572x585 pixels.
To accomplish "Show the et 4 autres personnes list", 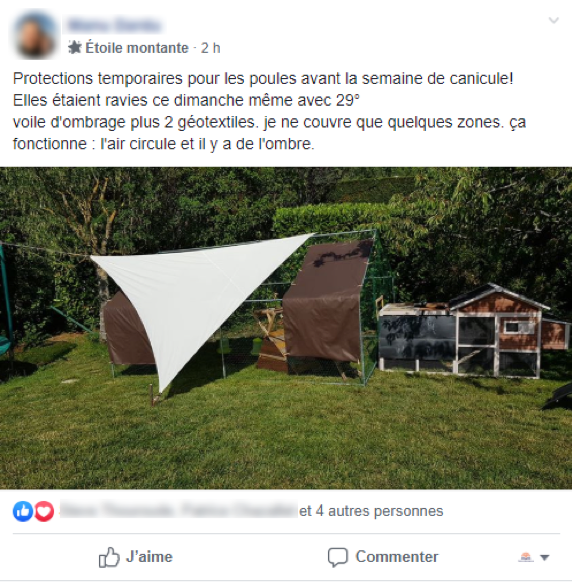I will (371, 511).
